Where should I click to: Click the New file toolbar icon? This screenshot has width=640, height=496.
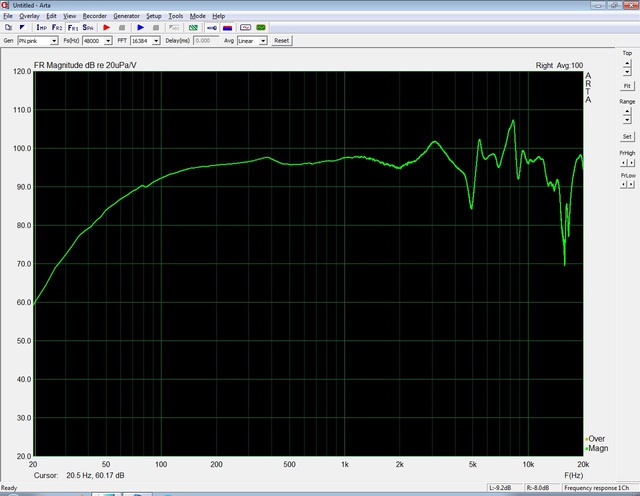[x=8, y=27]
